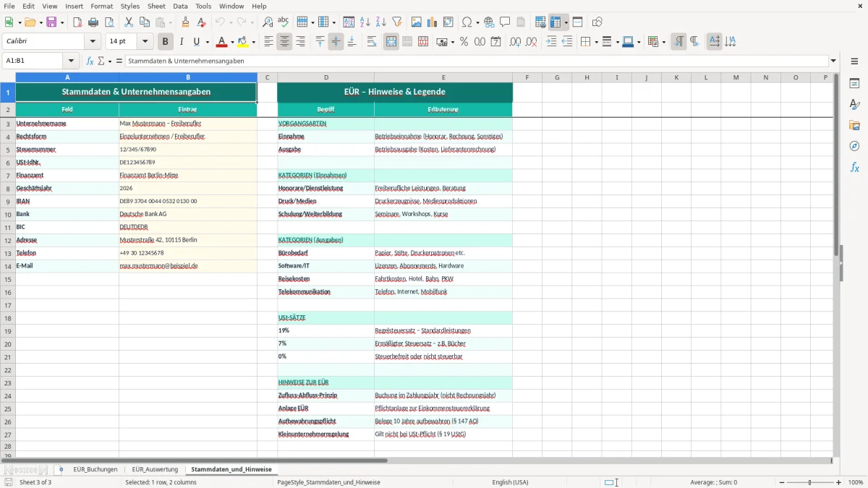The width and height of the screenshot is (868, 488).
Task: Increase indent
Action: 551,42
